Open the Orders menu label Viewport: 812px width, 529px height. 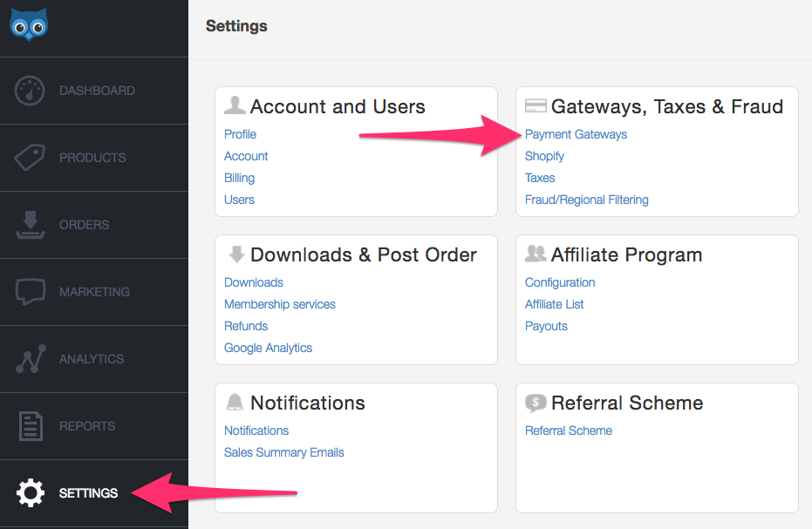point(84,225)
